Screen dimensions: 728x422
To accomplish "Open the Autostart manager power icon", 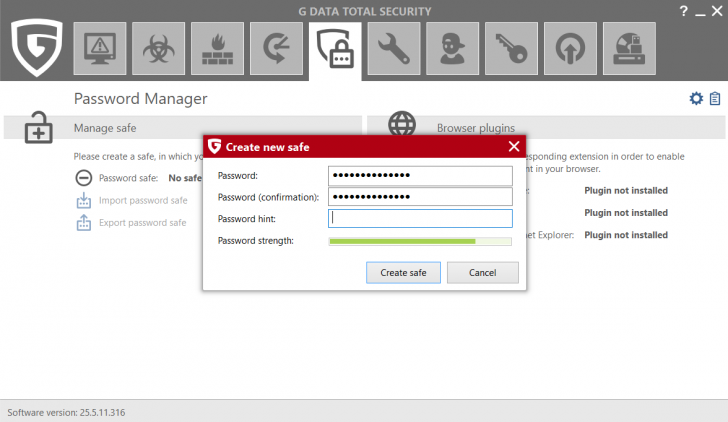I will (x=570, y=48).
